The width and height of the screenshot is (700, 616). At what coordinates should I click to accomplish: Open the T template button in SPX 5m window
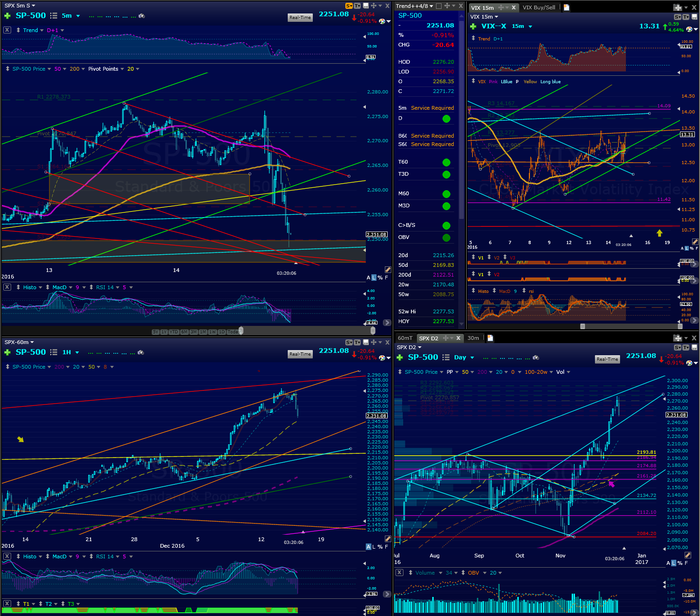[x=357, y=6]
